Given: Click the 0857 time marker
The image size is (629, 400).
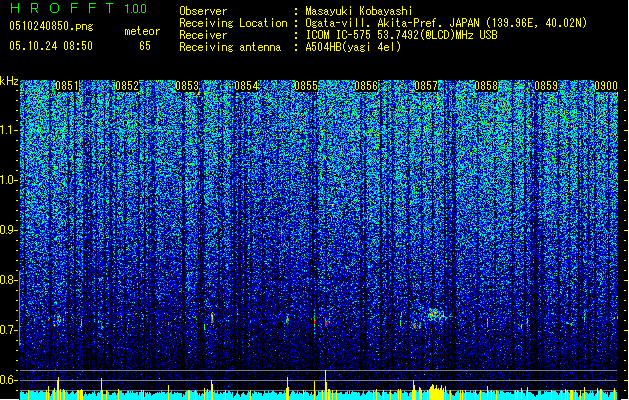Looking at the screenshot, I should pyautogui.click(x=426, y=86).
